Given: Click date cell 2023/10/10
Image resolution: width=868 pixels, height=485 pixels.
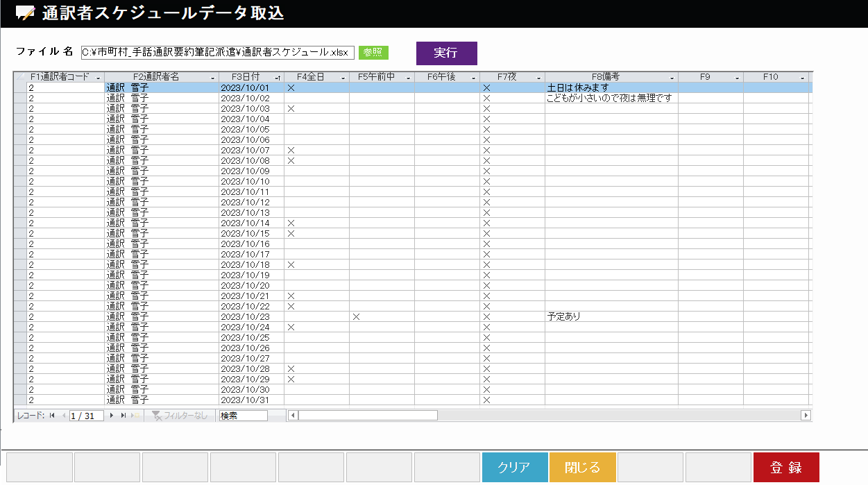Looking at the screenshot, I should (x=252, y=182).
